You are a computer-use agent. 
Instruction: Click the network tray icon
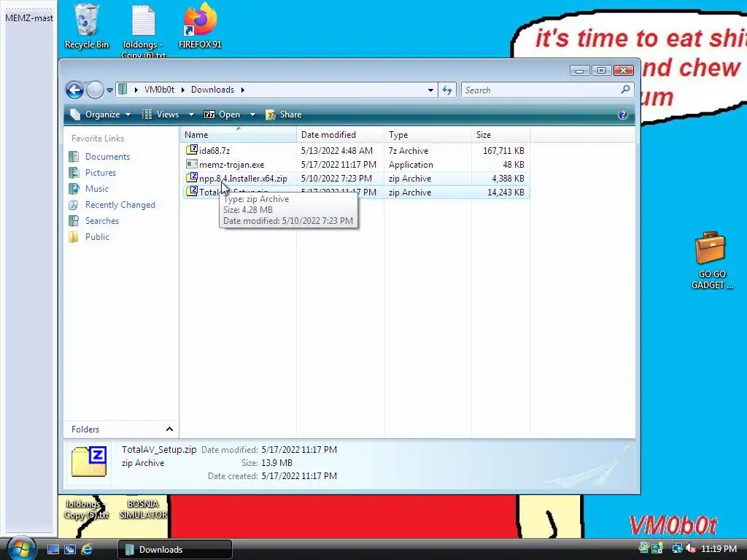[x=677, y=548]
